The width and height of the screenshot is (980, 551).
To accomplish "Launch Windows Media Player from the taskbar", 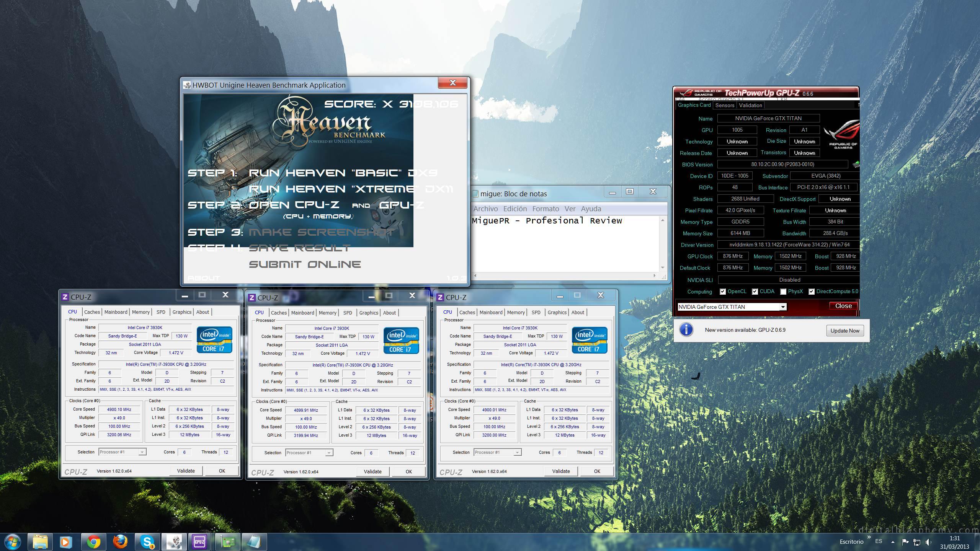I will coord(66,542).
